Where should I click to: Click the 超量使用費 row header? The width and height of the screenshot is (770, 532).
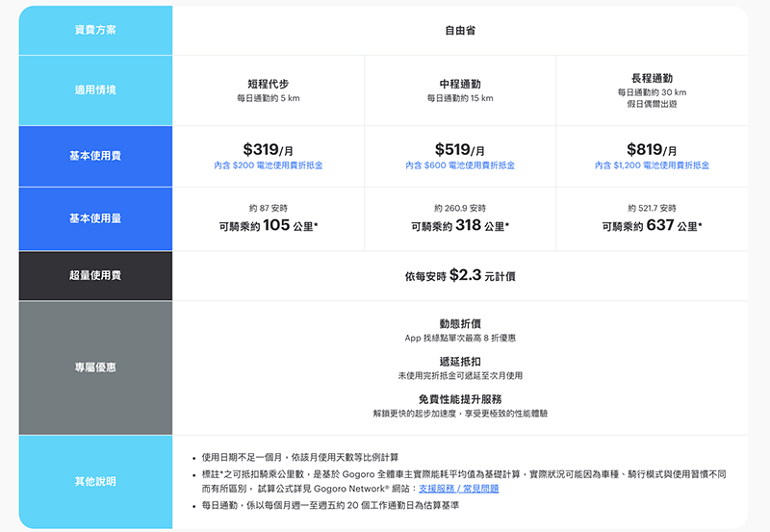click(x=95, y=276)
